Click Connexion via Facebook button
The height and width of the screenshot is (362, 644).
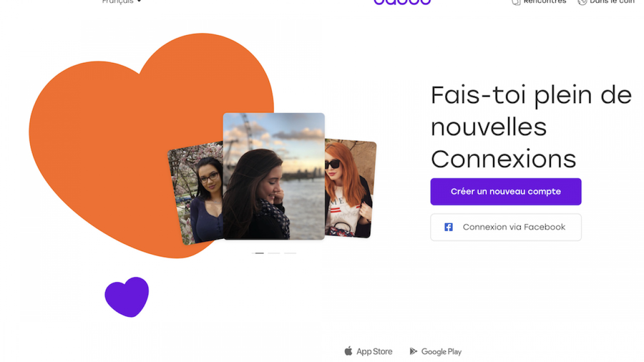506,227
